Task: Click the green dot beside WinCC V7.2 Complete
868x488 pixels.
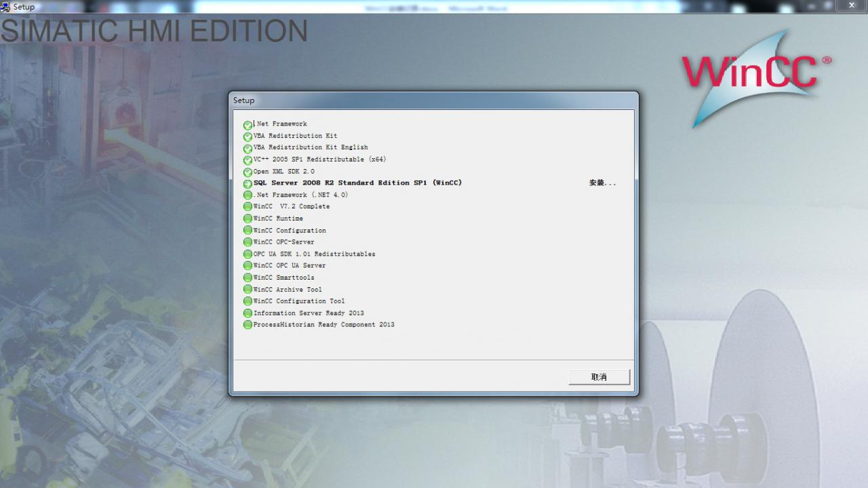Action: click(x=248, y=207)
